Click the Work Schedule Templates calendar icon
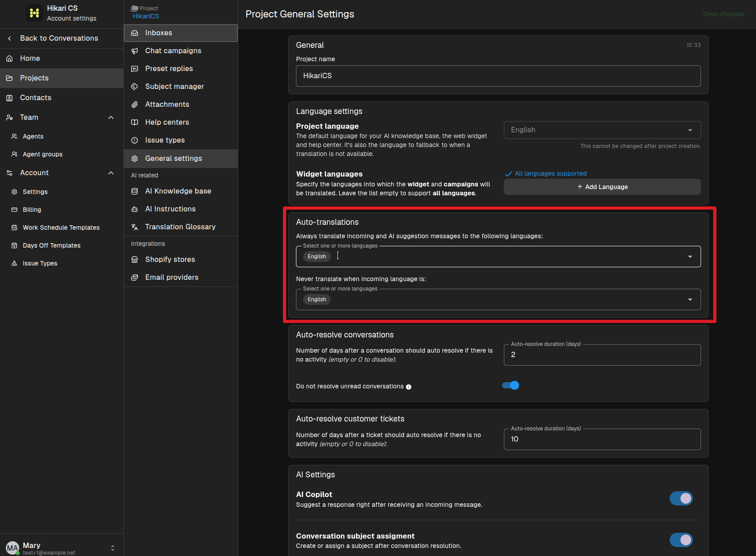The width and height of the screenshot is (756, 556). coord(14,227)
